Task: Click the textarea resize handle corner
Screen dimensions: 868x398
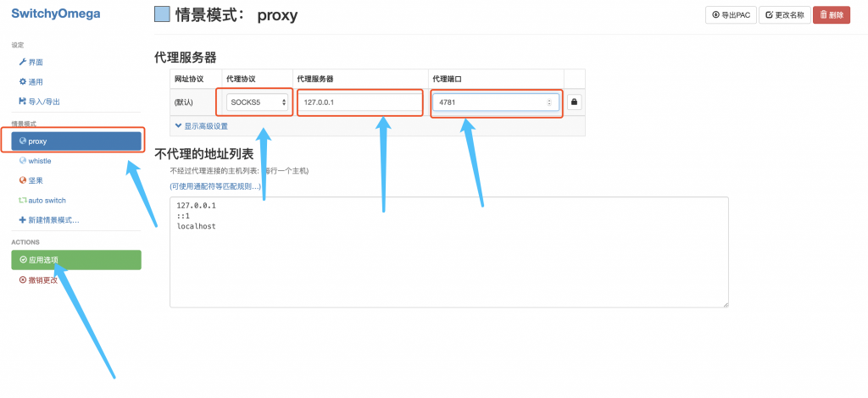Action: pos(726,304)
